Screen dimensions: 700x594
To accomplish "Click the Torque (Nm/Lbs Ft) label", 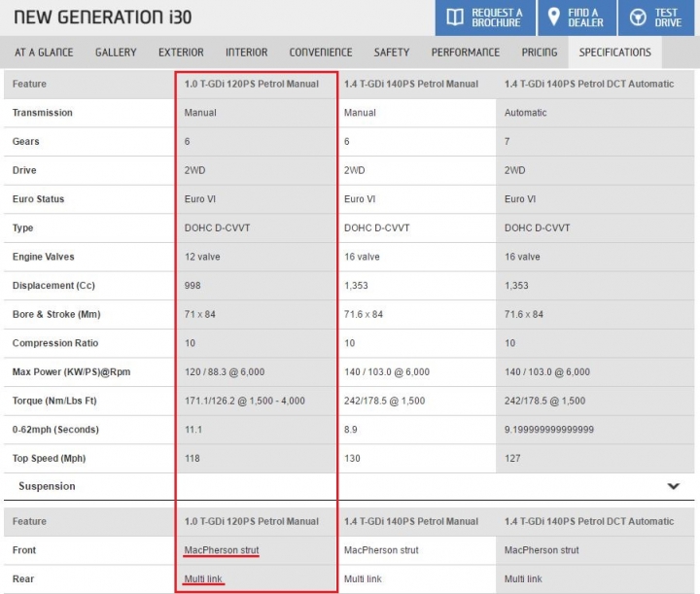I will click(x=54, y=401).
